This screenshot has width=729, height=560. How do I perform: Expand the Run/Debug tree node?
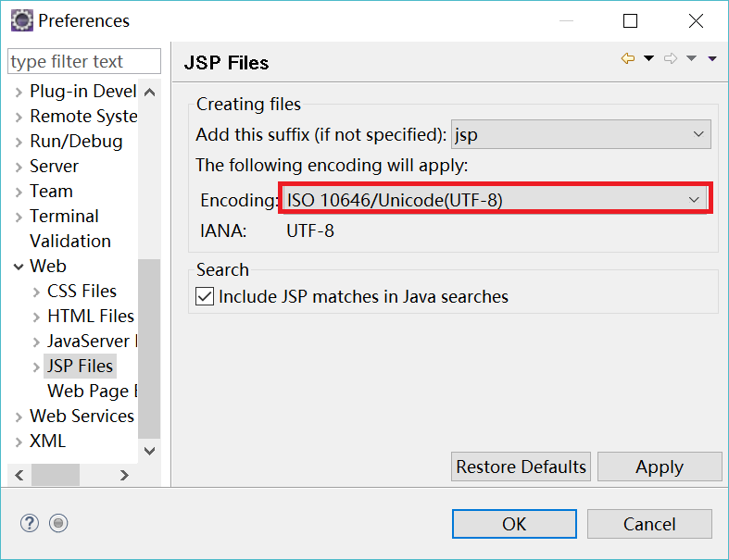point(19,142)
